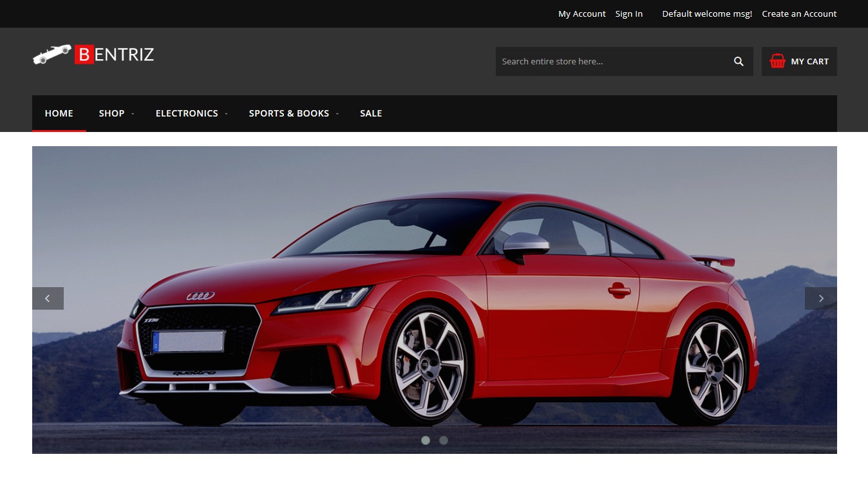The image size is (868, 479).
Task: Open the Sale menu item
Action: (x=371, y=113)
